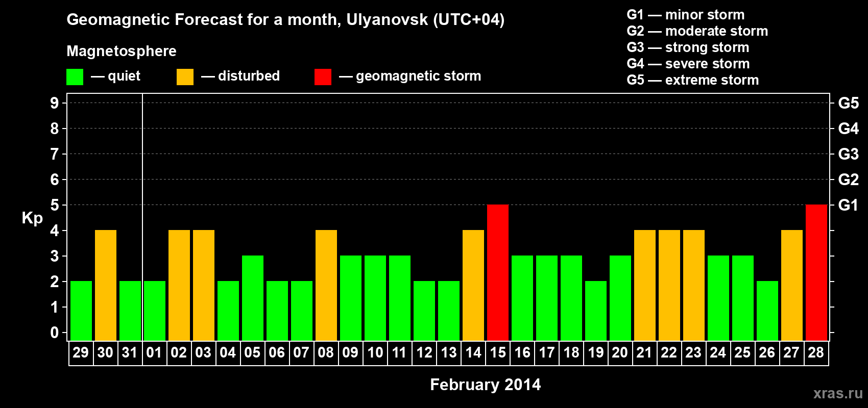Select the orange bar for day 22
This screenshot has height=408, width=868.
point(669,285)
